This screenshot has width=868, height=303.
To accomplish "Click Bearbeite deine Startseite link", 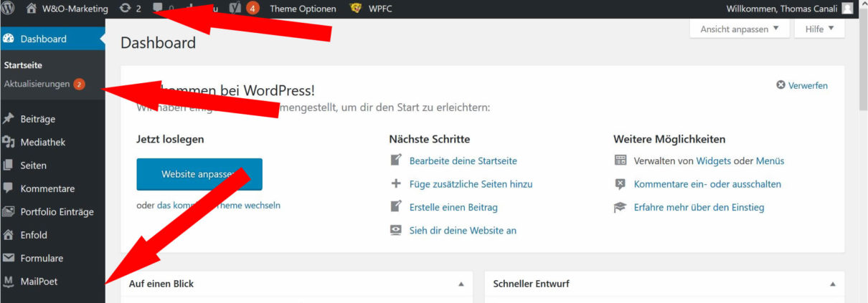I will [463, 161].
